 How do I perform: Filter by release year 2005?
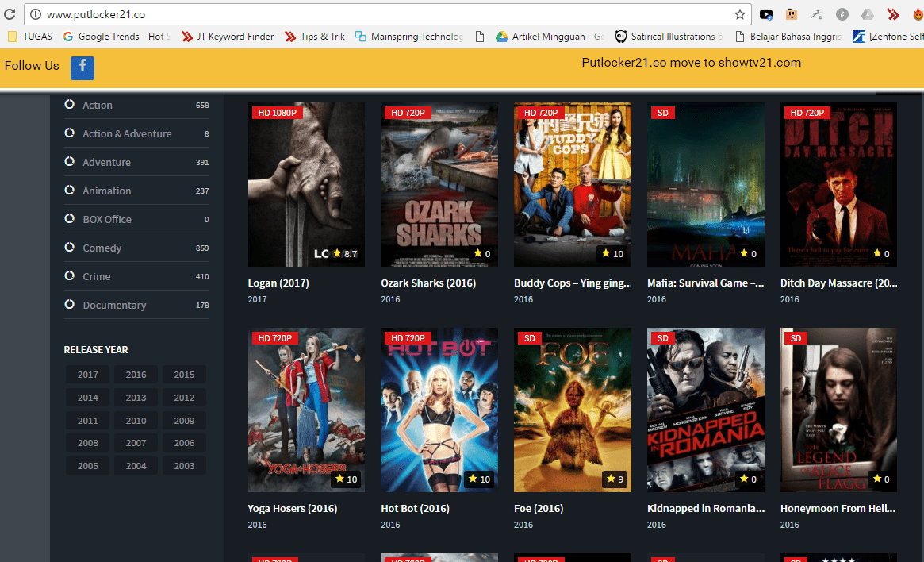pos(88,466)
